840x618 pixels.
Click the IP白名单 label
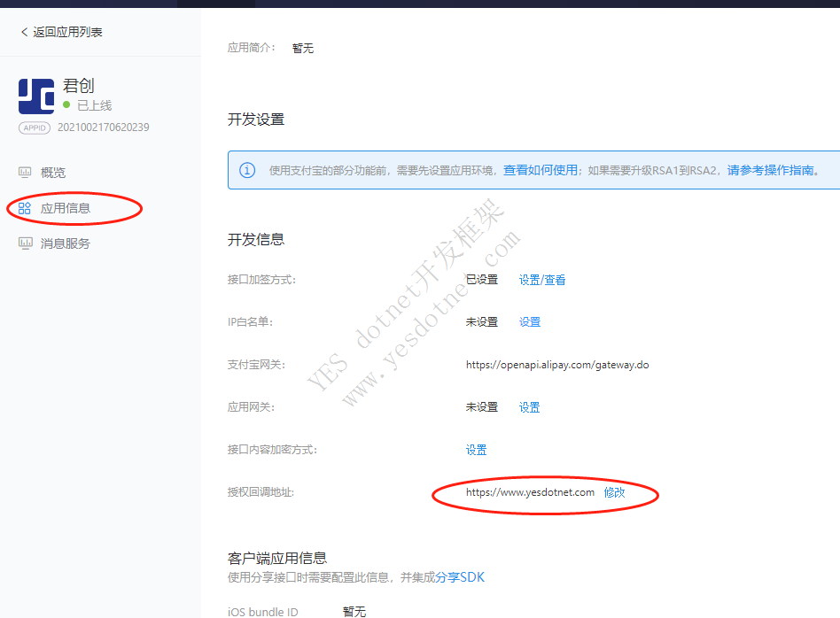pos(250,322)
